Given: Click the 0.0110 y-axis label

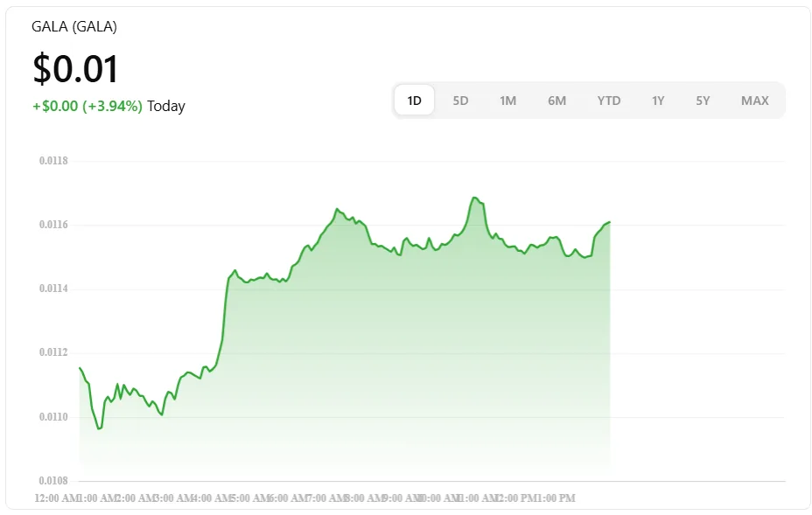Looking at the screenshot, I should pyautogui.click(x=53, y=417).
